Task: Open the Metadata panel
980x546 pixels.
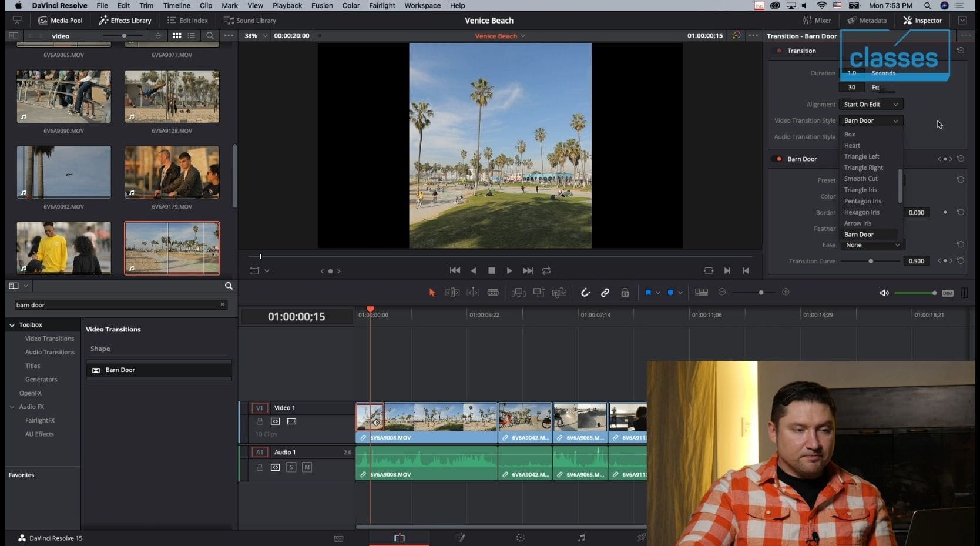Action: (x=867, y=21)
